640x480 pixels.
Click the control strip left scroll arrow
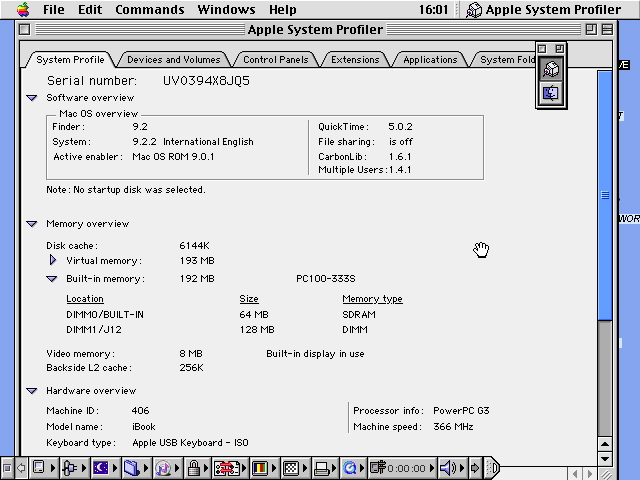tap(21, 468)
